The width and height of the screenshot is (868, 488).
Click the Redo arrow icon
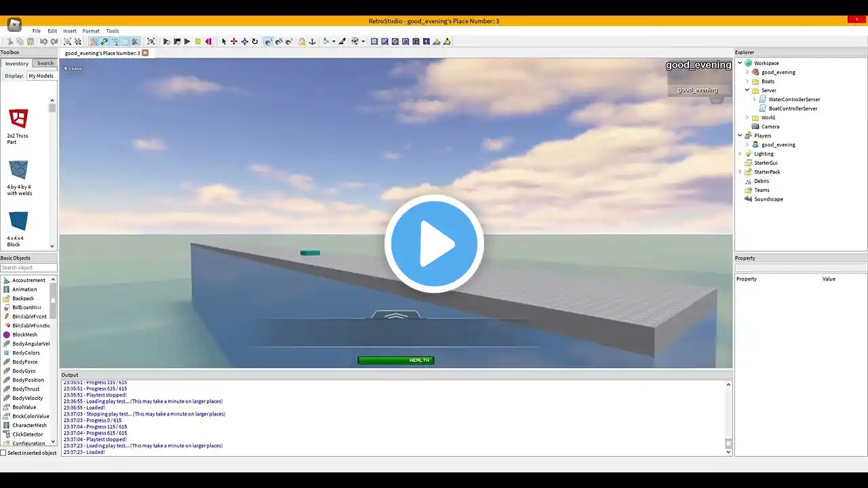tap(54, 41)
